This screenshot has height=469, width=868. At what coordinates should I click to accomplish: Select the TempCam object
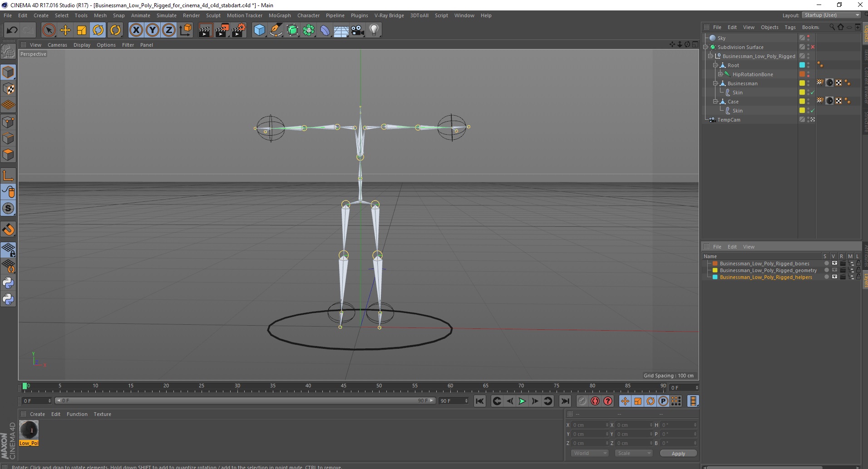[729, 120]
